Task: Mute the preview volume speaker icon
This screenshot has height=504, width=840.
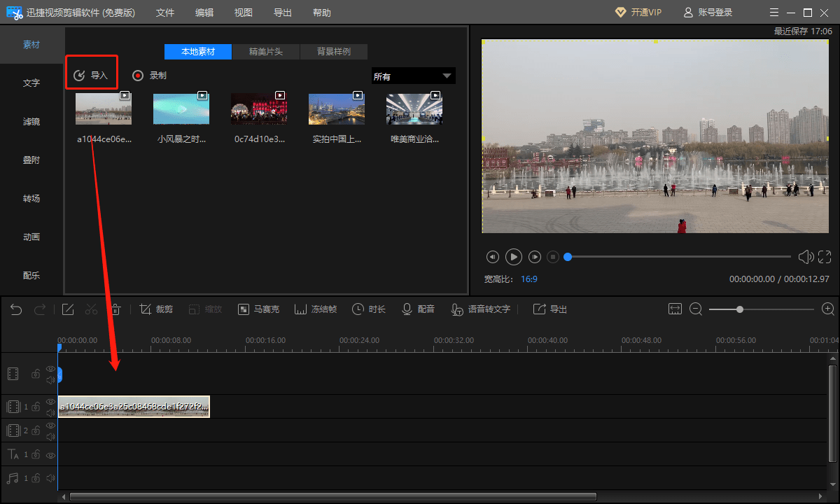Action: coord(806,257)
